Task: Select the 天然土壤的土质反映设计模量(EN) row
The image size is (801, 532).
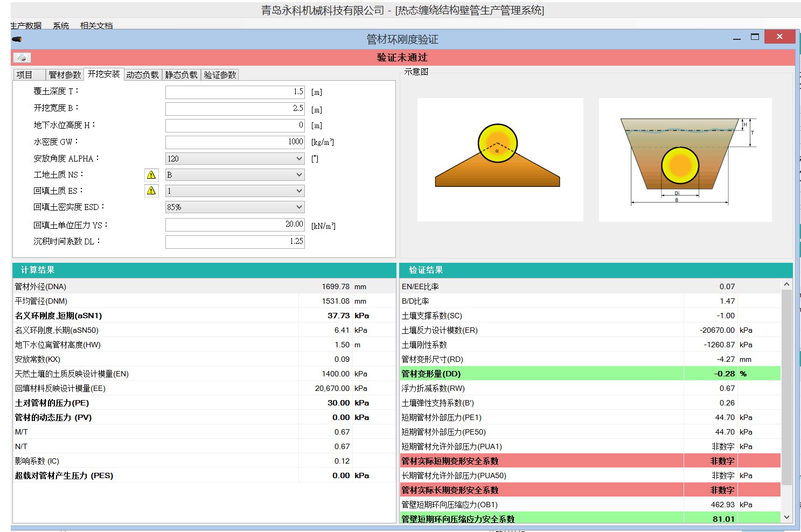Action: pos(204,374)
